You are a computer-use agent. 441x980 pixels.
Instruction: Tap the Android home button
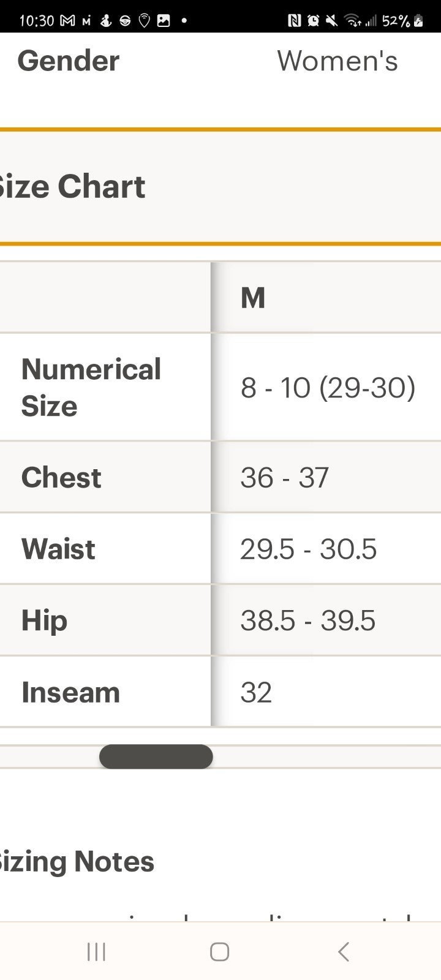(x=219, y=951)
